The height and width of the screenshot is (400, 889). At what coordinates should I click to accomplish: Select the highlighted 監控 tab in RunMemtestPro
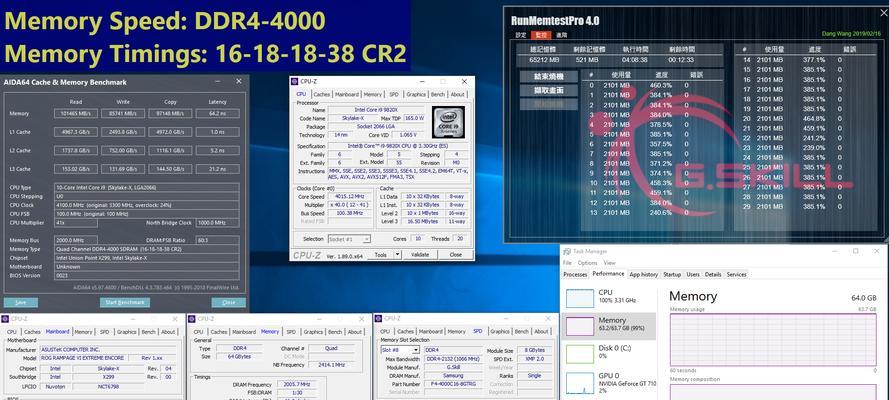click(x=540, y=35)
